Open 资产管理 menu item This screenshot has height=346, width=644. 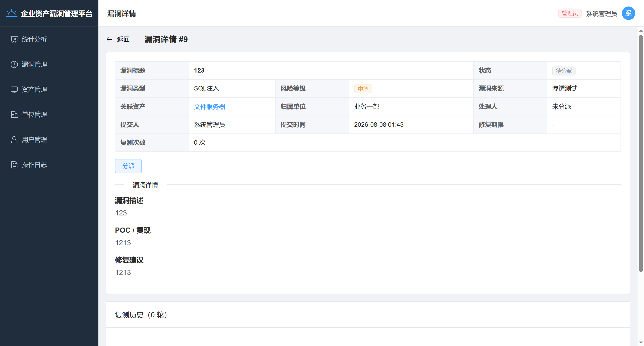tap(49, 90)
